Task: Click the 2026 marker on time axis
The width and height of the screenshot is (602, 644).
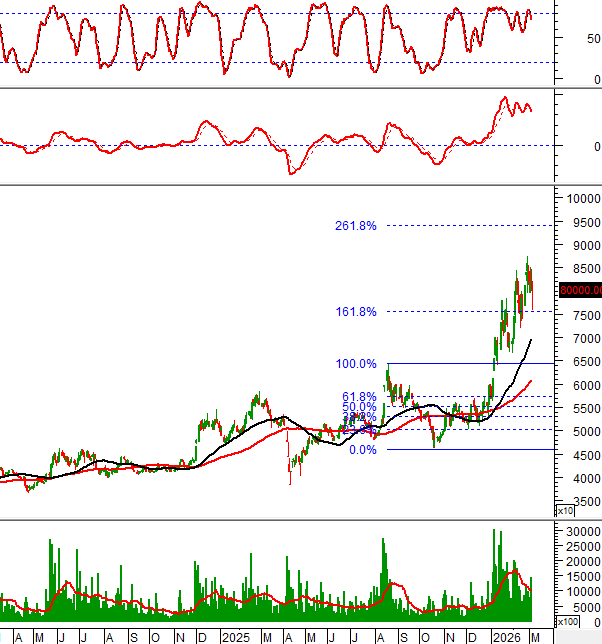Action: [x=507, y=637]
